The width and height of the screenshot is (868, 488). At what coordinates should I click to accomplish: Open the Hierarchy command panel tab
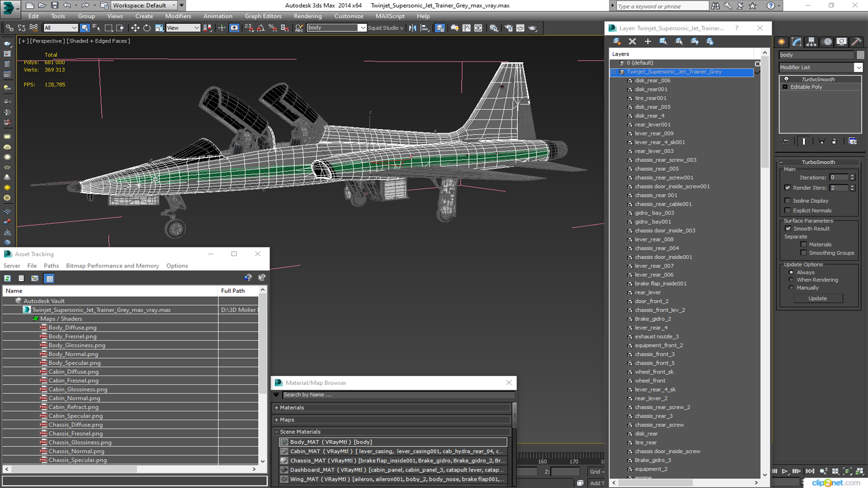click(811, 42)
